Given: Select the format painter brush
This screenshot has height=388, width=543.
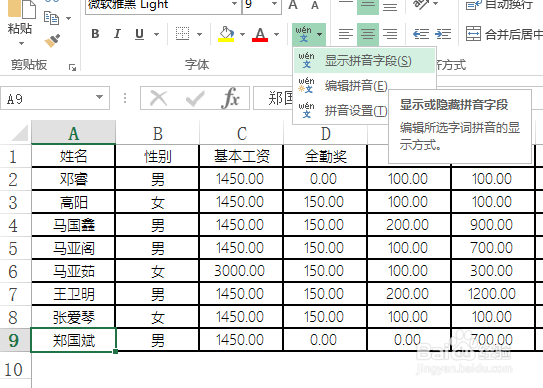Looking at the screenshot, I should (x=52, y=41).
